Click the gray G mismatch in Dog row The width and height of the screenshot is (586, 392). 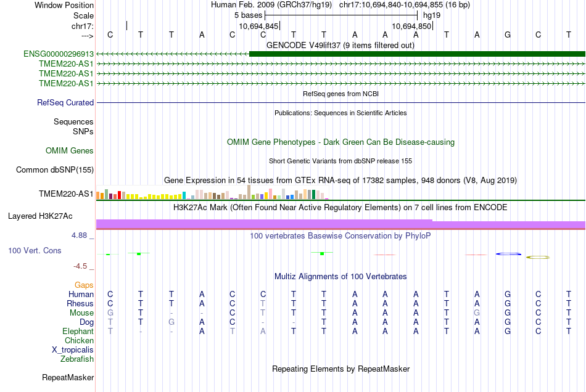coord(171,322)
